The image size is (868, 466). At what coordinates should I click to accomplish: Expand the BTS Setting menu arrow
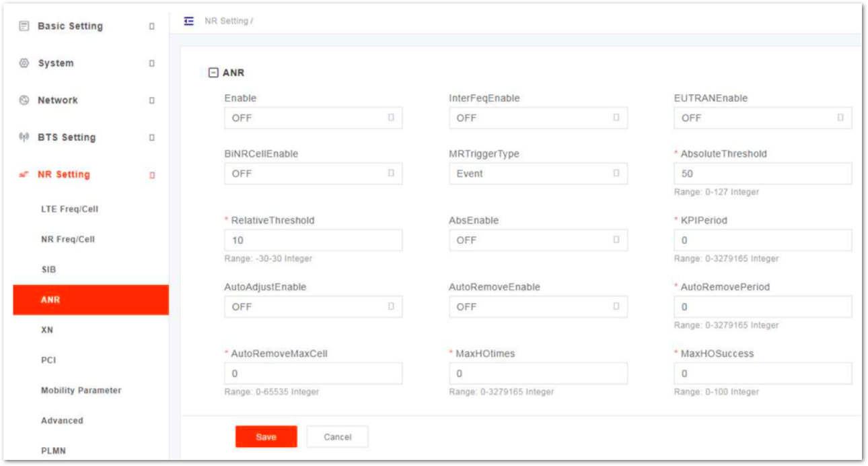click(152, 137)
